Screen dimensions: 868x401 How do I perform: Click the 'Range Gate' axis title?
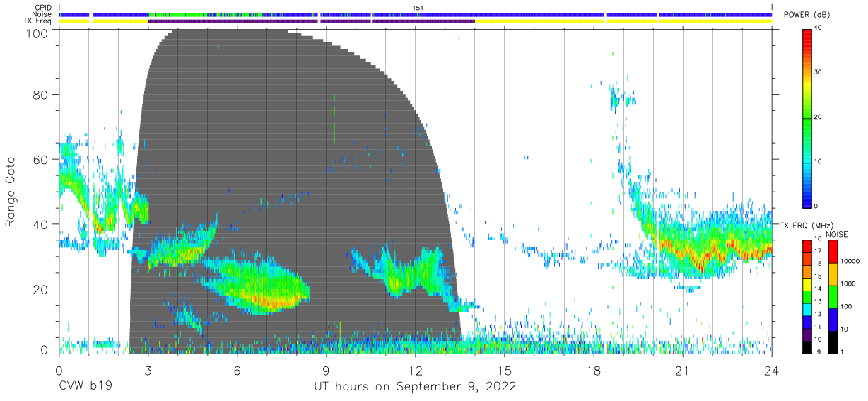11,192
